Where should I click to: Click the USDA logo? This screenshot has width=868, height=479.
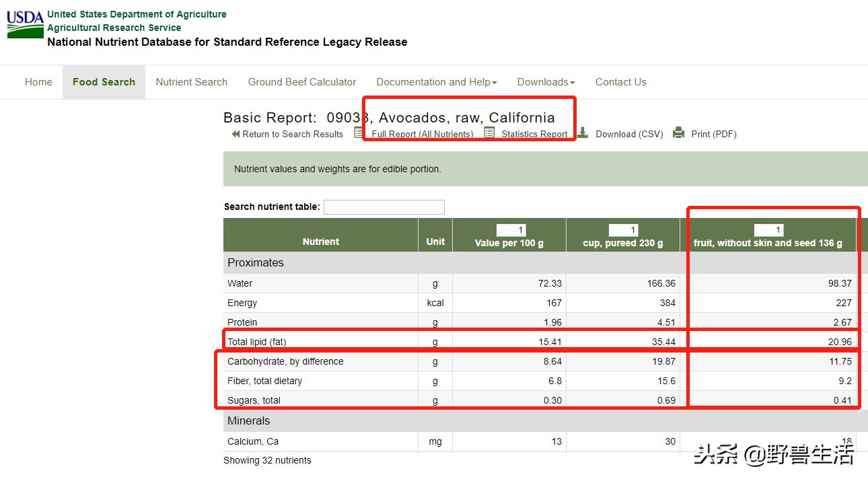(x=25, y=24)
